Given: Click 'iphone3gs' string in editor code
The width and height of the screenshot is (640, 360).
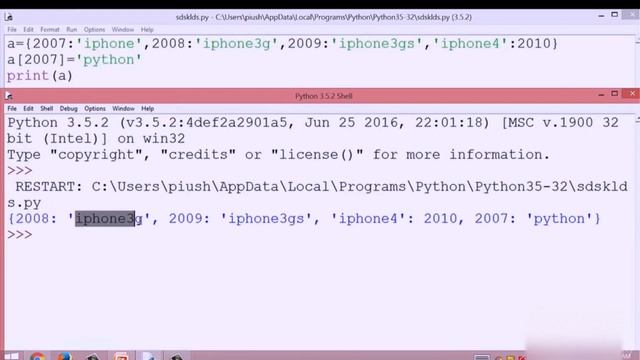Looking at the screenshot, I should click(x=376, y=44).
